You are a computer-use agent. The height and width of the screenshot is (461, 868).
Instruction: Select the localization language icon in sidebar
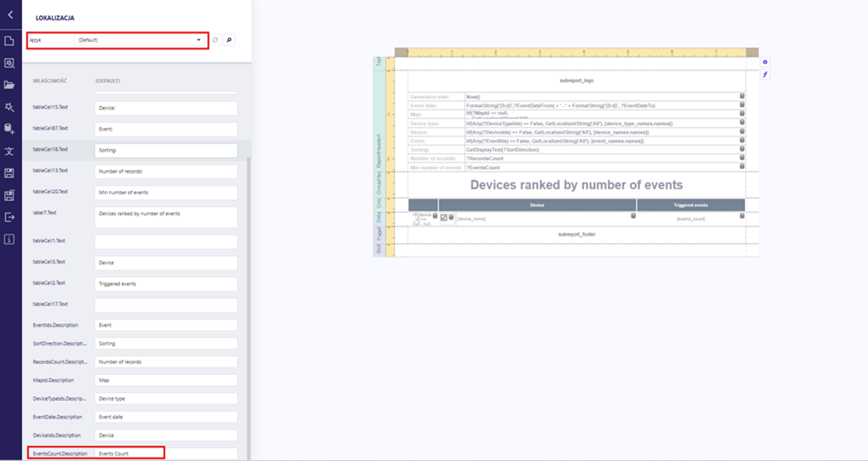click(9, 151)
